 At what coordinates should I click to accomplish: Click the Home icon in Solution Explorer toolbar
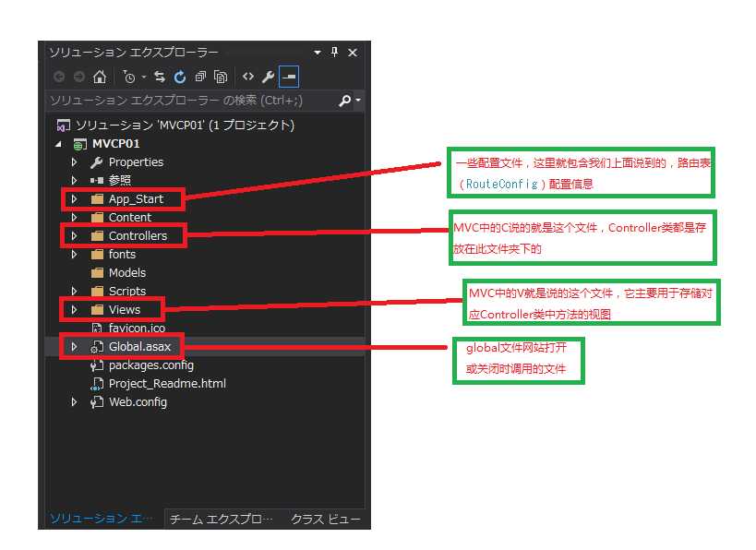pos(100,77)
